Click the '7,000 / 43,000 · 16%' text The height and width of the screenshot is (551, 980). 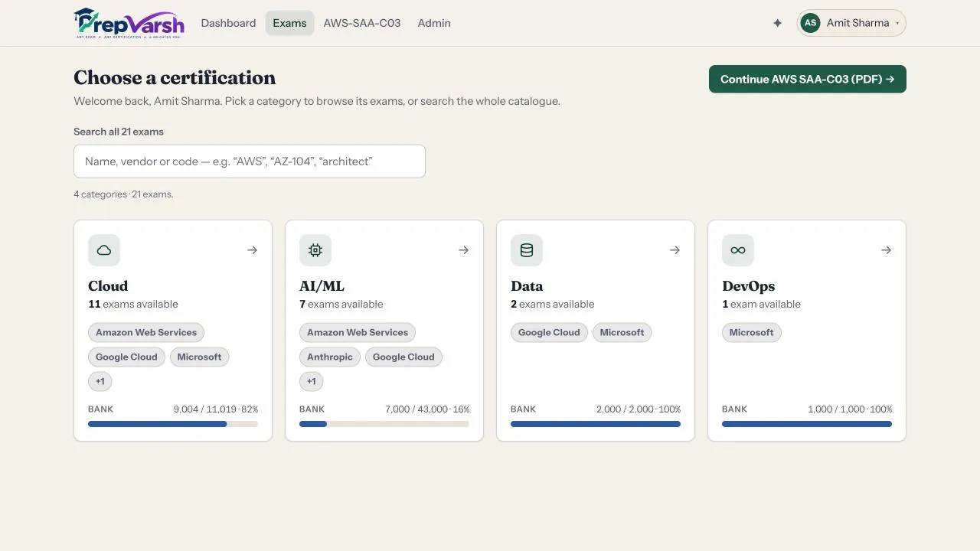click(x=427, y=409)
